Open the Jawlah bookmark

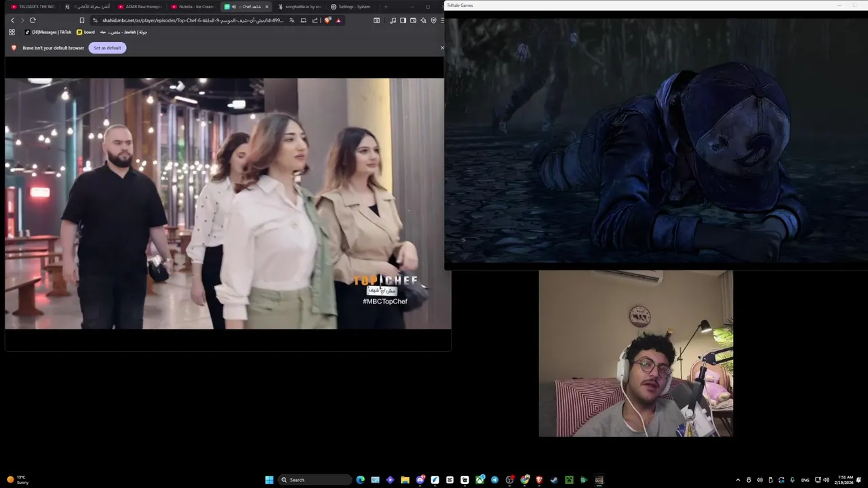(x=123, y=32)
